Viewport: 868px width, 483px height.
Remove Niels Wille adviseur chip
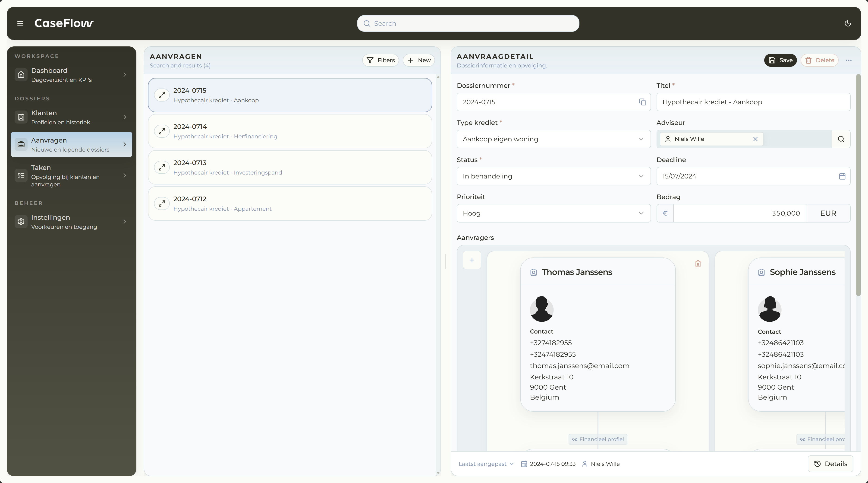click(755, 139)
